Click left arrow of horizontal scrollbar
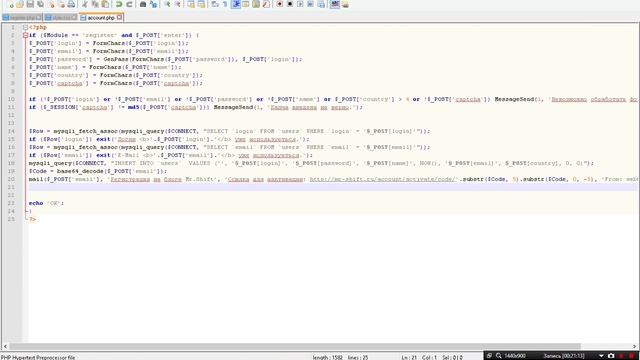The image size is (640, 360). [x=5, y=347]
